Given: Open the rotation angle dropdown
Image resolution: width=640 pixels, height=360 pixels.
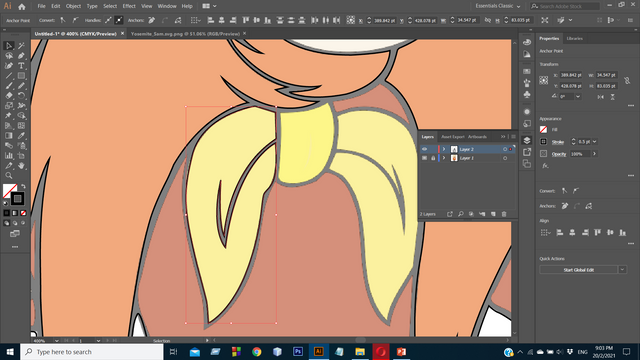Looking at the screenshot, I should (x=578, y=97).
